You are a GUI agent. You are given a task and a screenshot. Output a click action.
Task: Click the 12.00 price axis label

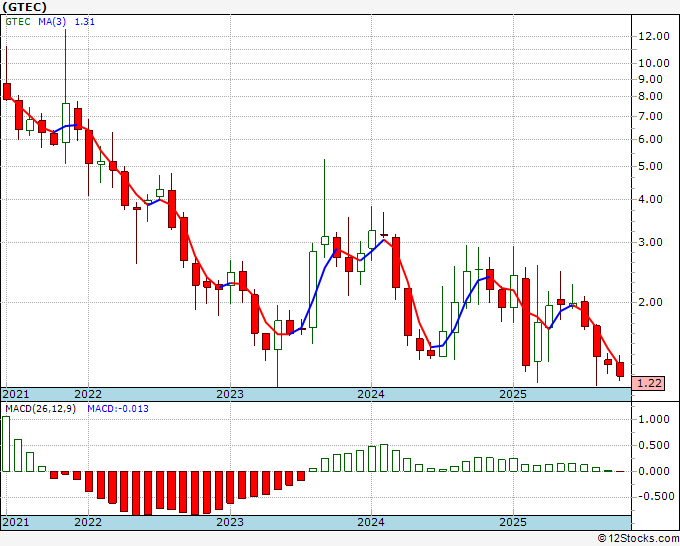[654, 36]
